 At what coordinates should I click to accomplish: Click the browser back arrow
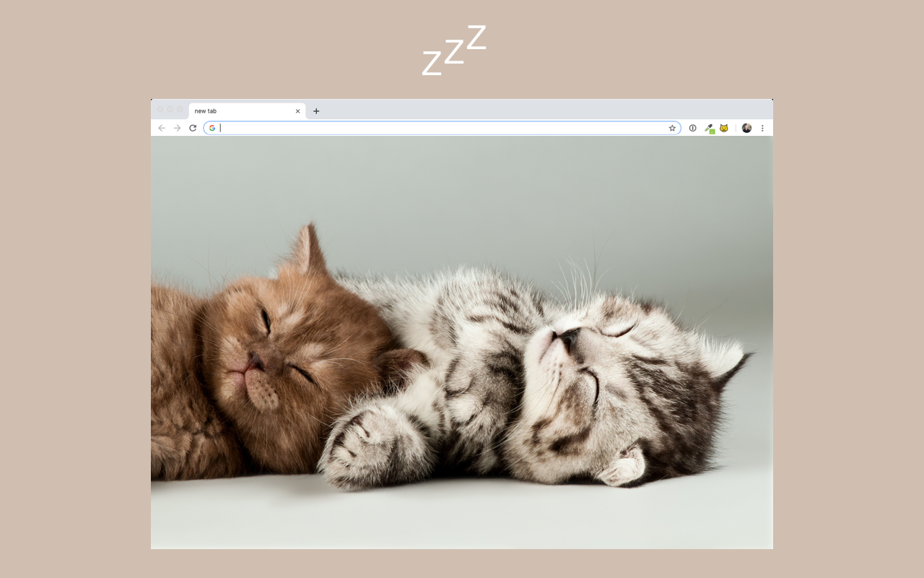[162, 128]
